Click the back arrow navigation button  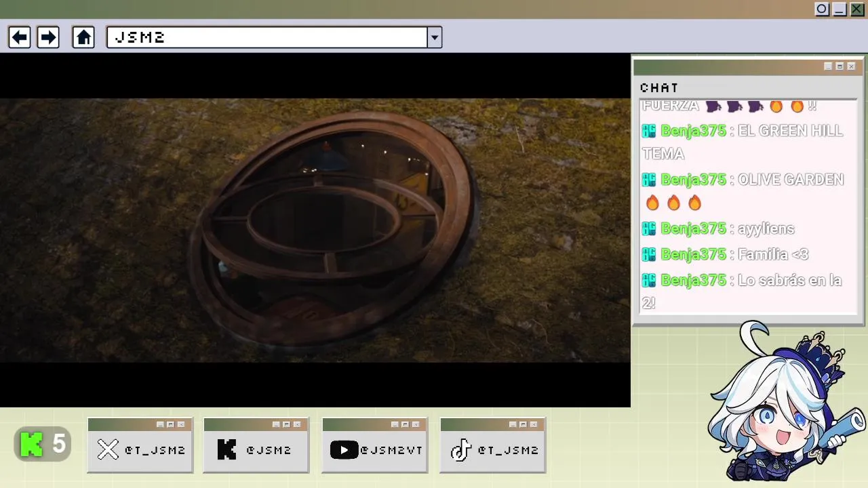tap(20, 37)
